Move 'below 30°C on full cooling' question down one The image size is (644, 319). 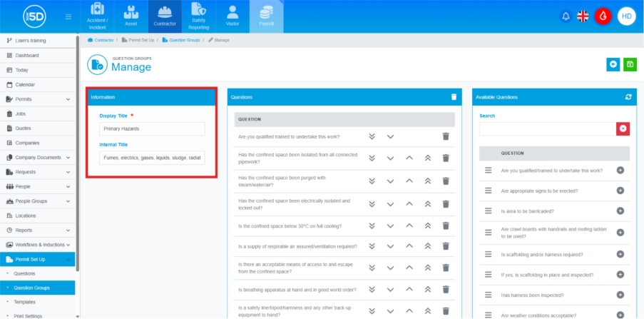point(390,226)
